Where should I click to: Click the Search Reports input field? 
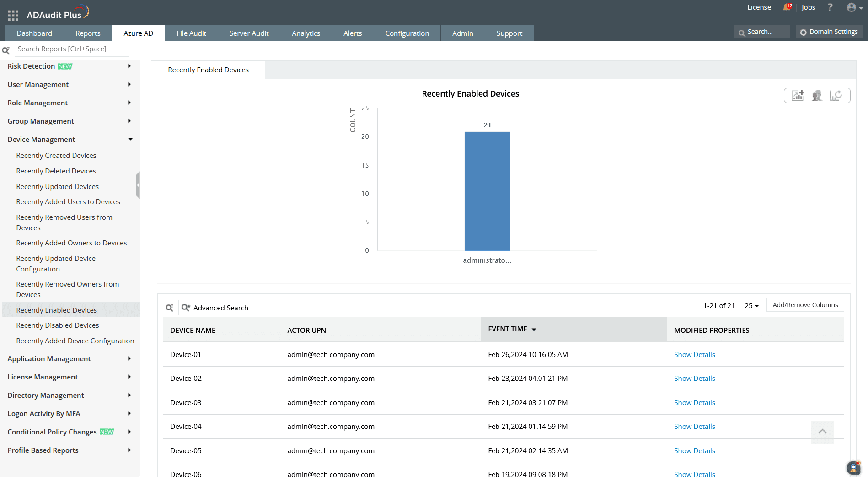pyautogui.click(x=72, y=49)
